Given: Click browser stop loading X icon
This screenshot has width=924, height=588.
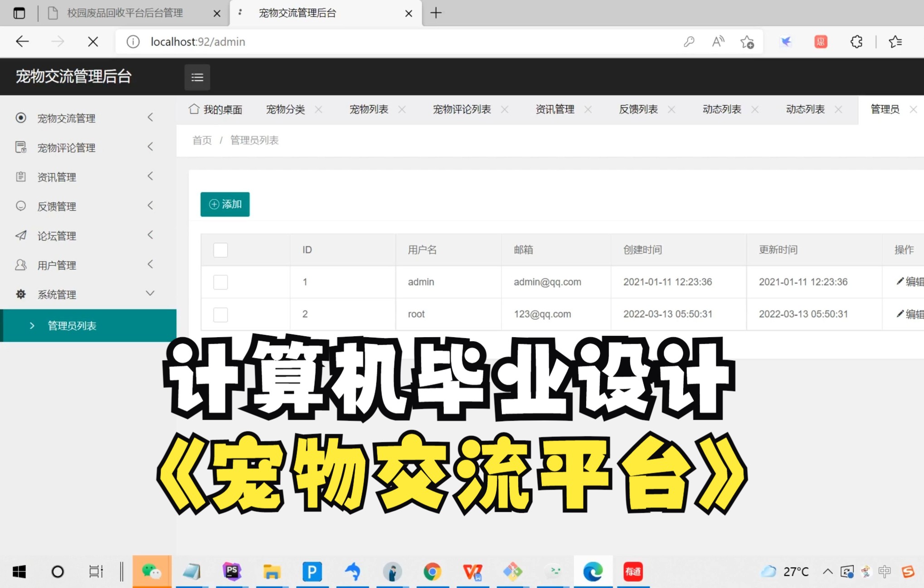Looking at the screenshot, I should [x=93, y=42].
